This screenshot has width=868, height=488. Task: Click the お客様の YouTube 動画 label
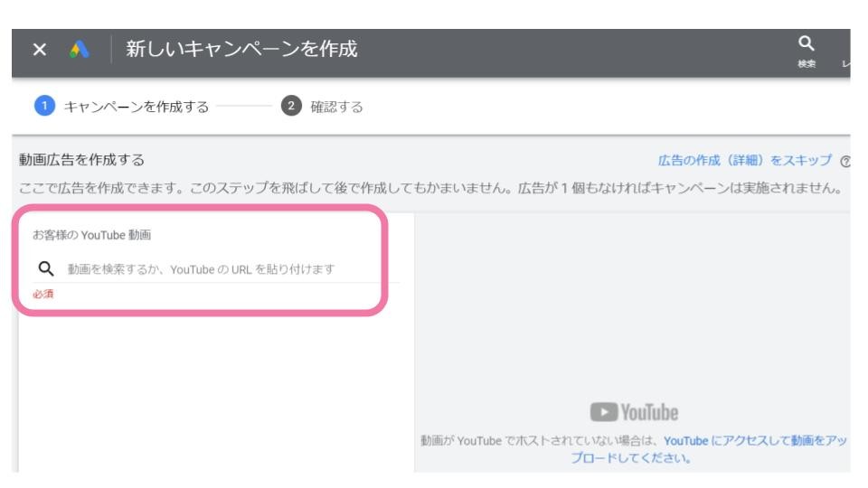pyautogui.click(x=91, y=235)
